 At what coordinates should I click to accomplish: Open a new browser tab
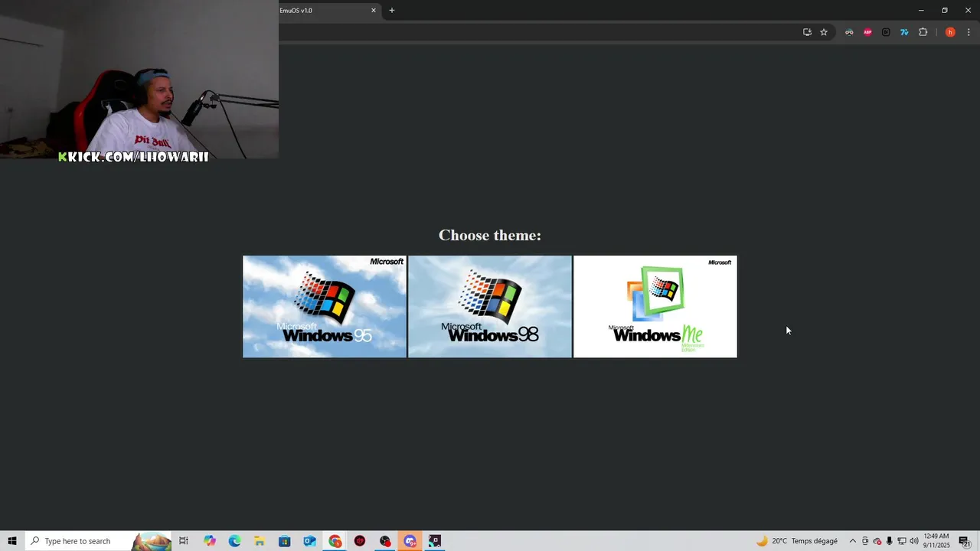coord(392,11)
